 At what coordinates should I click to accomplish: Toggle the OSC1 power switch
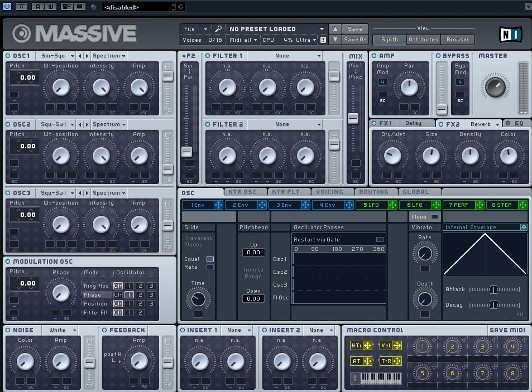coord(8,56)
